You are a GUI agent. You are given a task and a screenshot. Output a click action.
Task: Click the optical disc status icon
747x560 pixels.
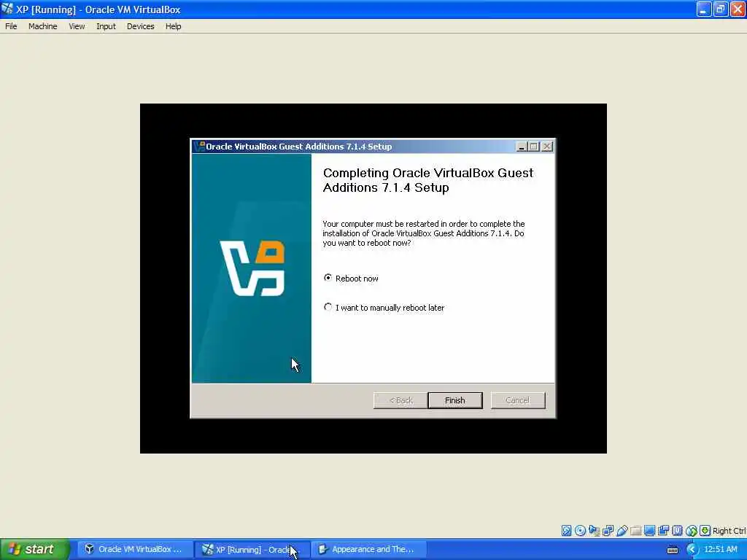(x=580, y=531)
